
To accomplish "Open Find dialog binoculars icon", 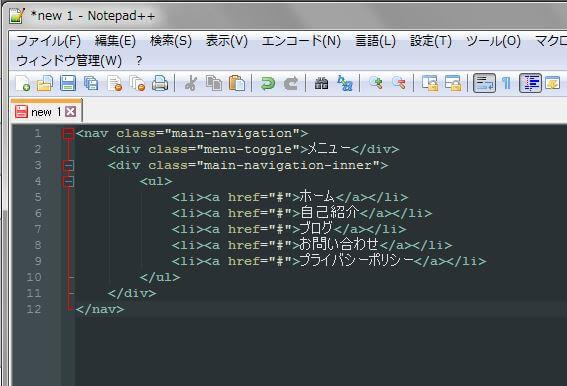I will pos(321,83).
